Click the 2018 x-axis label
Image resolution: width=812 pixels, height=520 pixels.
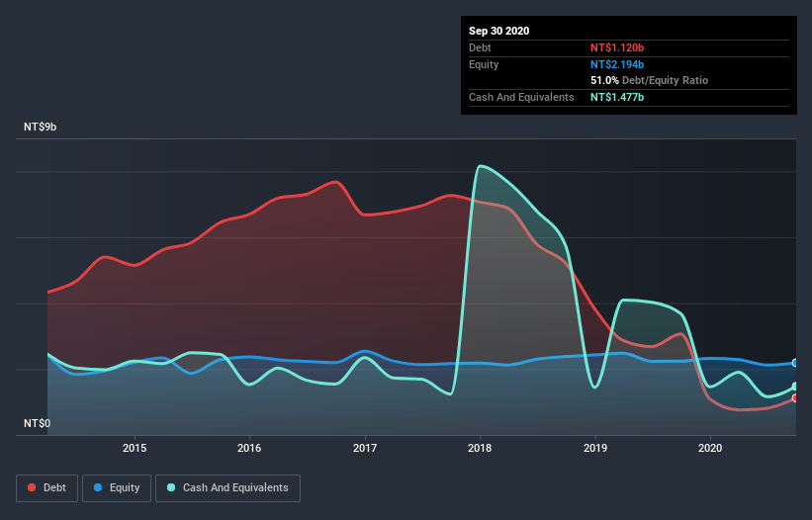pos(480,448)
